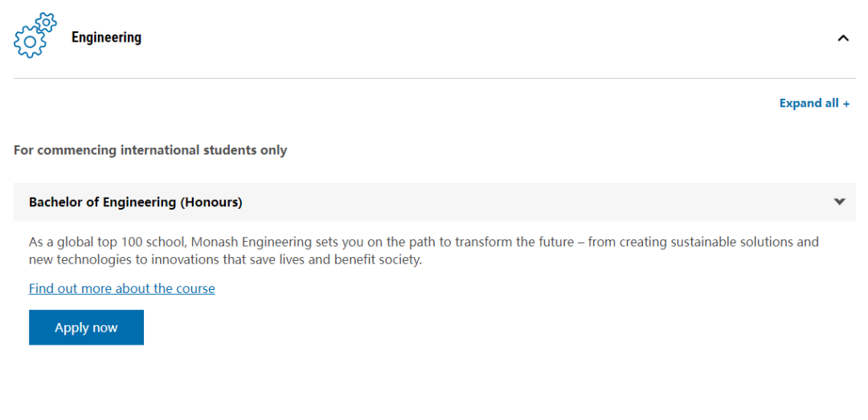
Task: Open the Find out more about the course link
Action: point(122,288)
